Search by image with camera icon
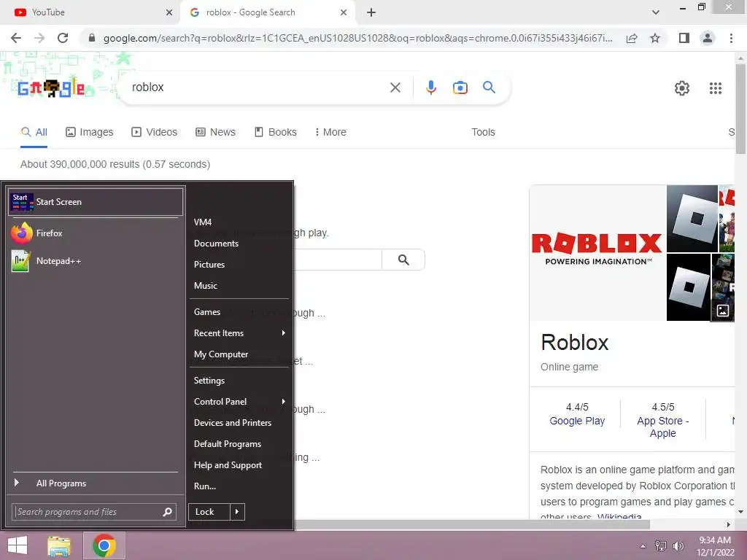This screenshot has width=747, height=560. [x=460, y=87]
